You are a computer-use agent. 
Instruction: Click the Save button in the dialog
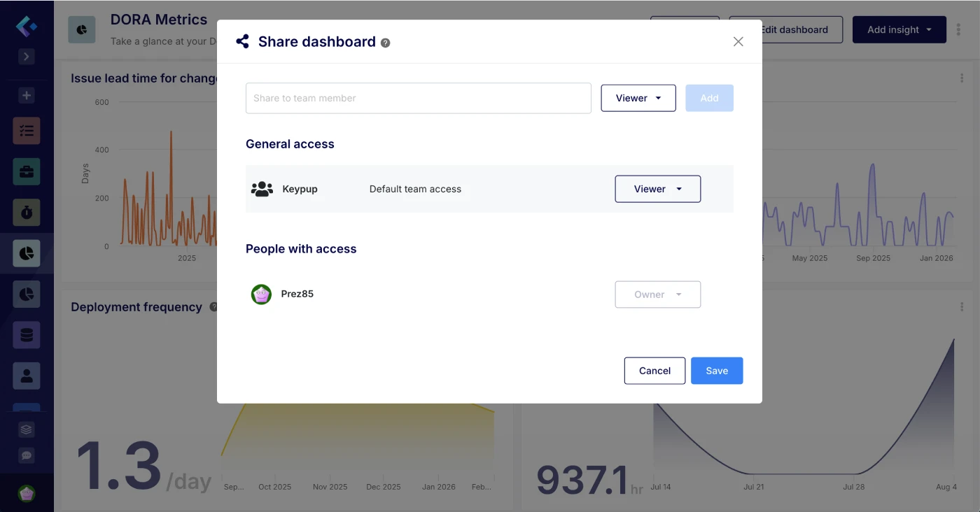717,371
